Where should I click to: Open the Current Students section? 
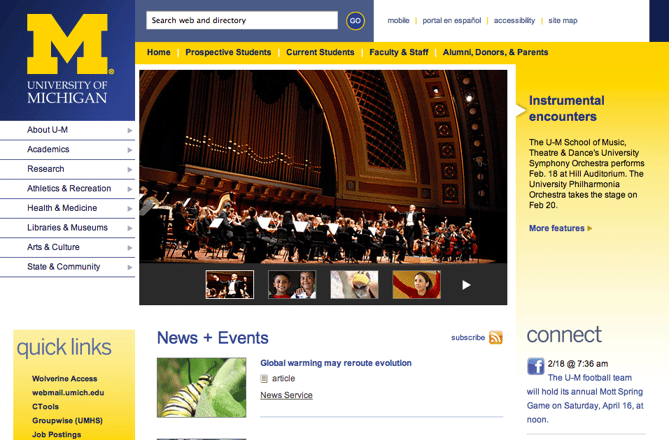320,52
